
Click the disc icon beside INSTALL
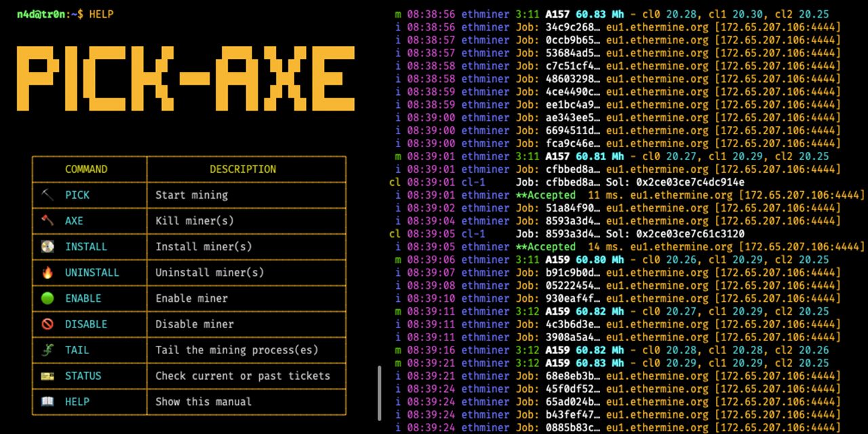point(47,246)
